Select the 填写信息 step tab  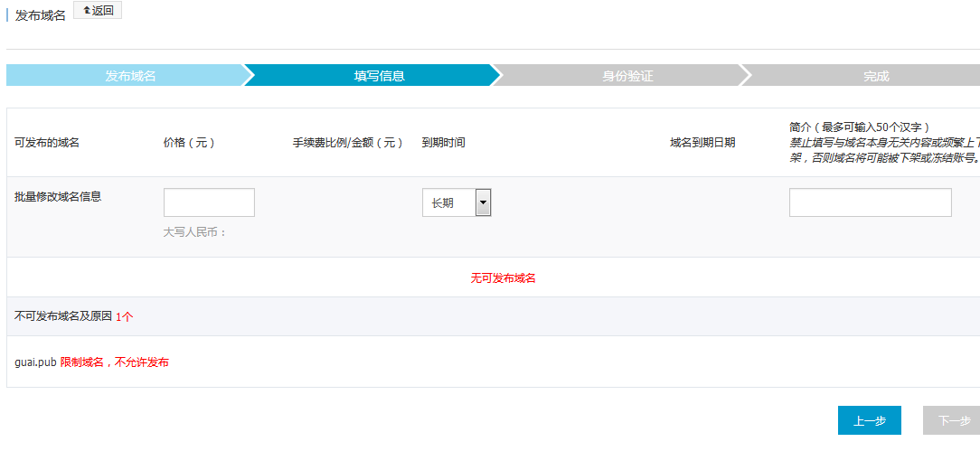(379, 76)
